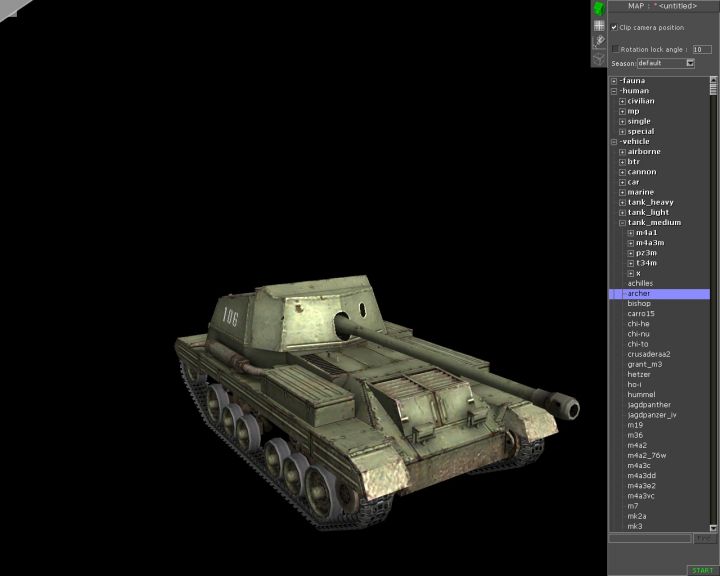This screenshot has height=576, width=720.
Task: Click scroll-up arrow of entity list
Action: (714, 80)
